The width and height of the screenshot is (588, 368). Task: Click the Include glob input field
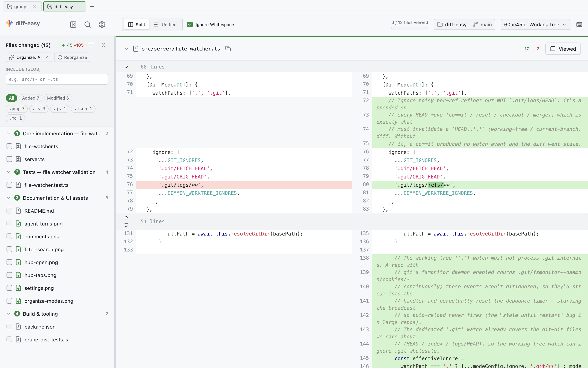click(57, 79)
